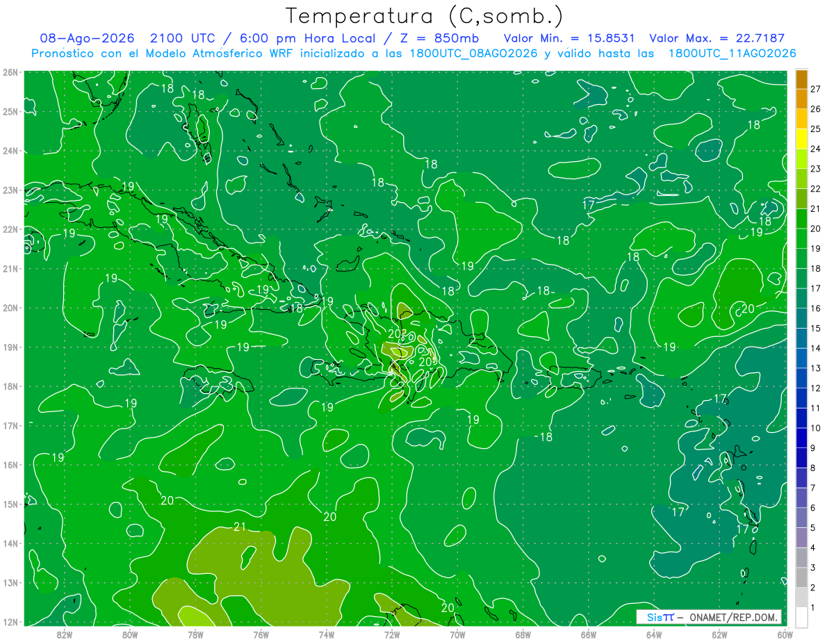Image resolution: width=834 pixels, height=644 pixels.
Task: Click the latitude axis label 16N
Action: click(x=10, y=465)
